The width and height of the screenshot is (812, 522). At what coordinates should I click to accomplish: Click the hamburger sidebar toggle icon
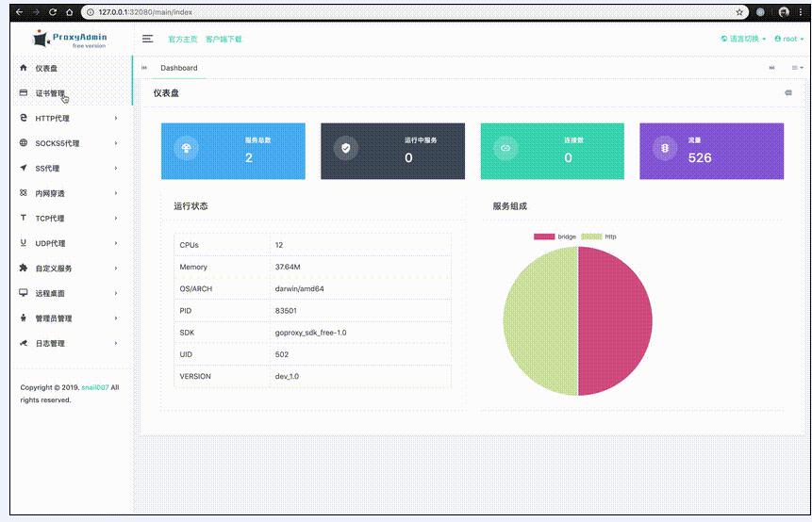coord(147,39)
